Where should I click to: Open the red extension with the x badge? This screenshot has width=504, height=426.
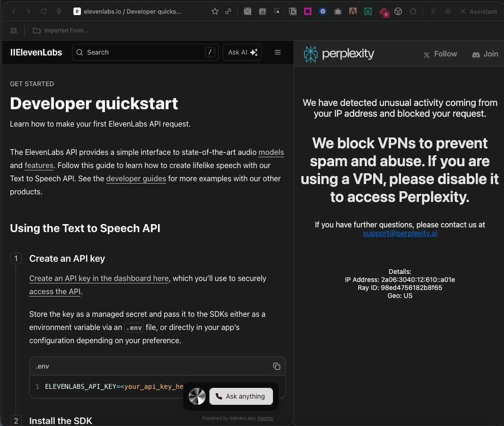[384, 12]
